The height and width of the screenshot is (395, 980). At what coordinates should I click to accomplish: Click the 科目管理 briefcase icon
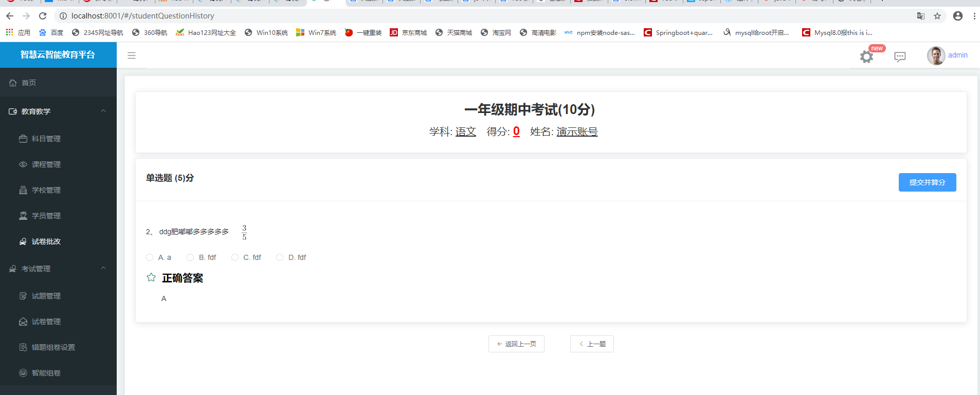pyautogui.click(x=23, y=139)
